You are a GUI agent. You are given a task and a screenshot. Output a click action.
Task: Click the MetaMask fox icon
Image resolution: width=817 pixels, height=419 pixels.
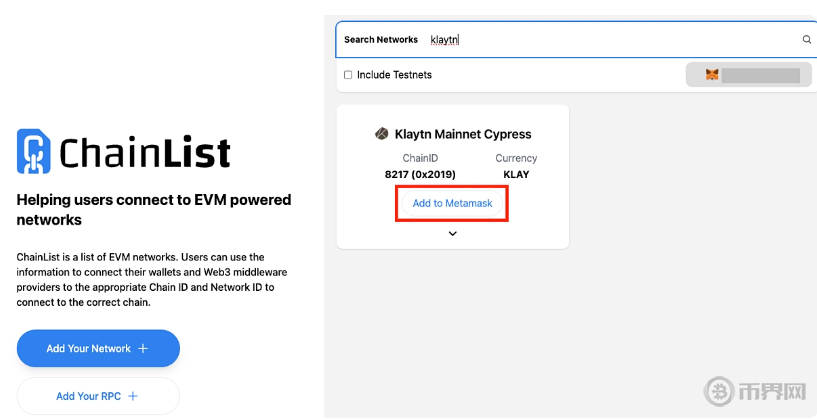click(x=712, y=75)
